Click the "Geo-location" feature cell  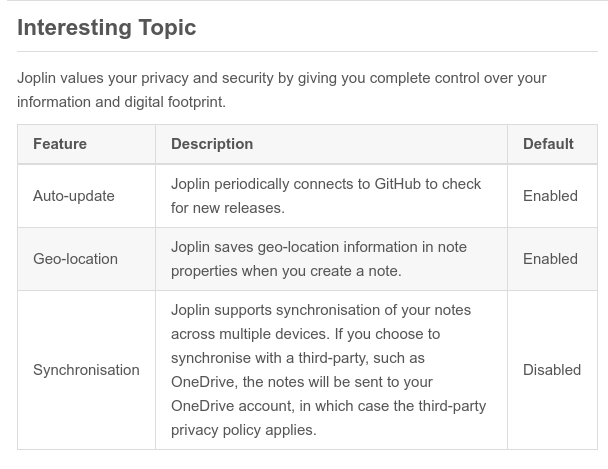tap(75, 259)
